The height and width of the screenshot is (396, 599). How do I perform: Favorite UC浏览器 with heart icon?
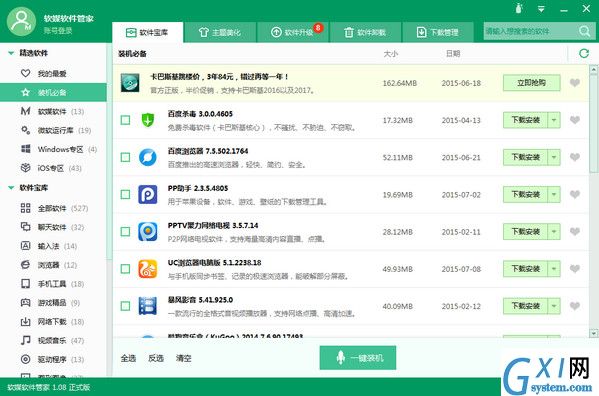click(575, 269)
